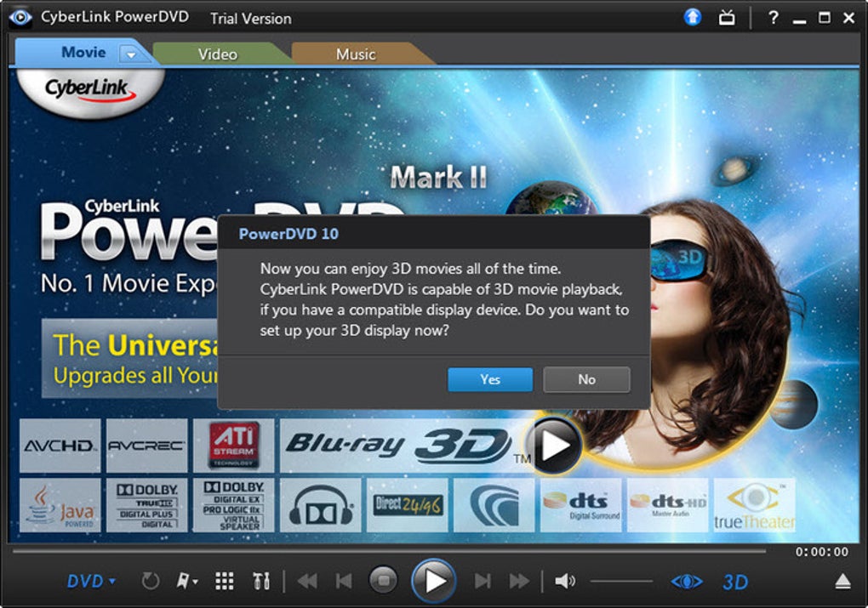Click the playback seek bar
This screenshot has height=608, width=868.
pyautogui.click(x=389, y=551)
